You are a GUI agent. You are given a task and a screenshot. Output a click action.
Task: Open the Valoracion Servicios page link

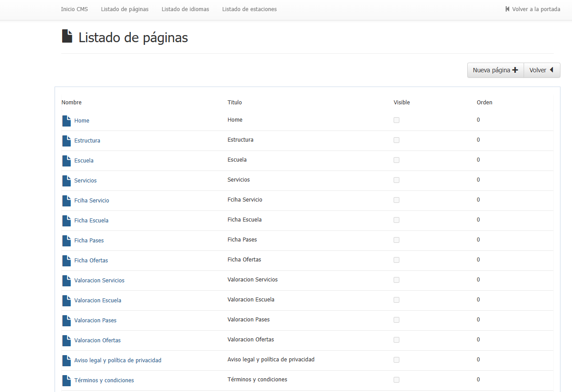coord(99,281)
